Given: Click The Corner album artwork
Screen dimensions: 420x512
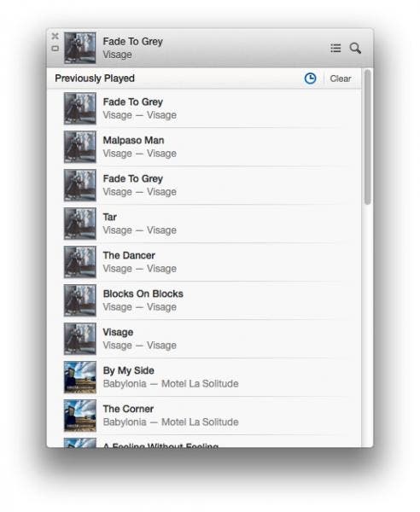Looking at the screenshot, I should tap(80, 416).
